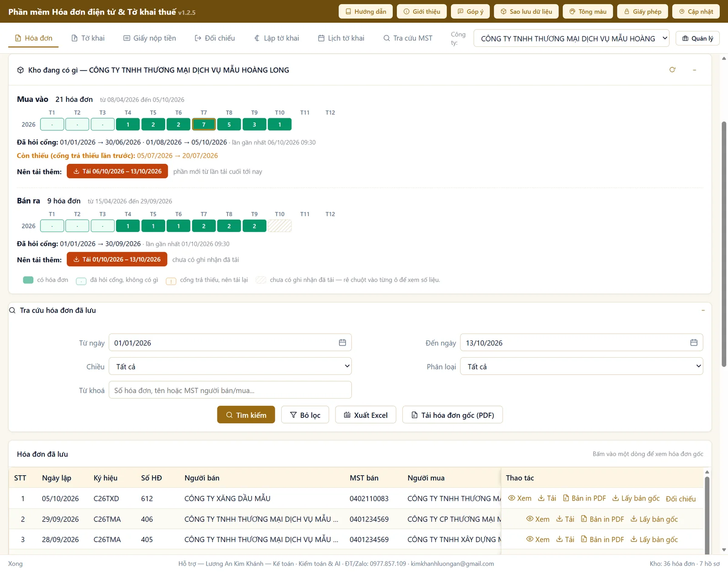This screenshot has height=572, width=728.
Task: Focus the Từ khoá search field
Action: click(x=230, y=390)
